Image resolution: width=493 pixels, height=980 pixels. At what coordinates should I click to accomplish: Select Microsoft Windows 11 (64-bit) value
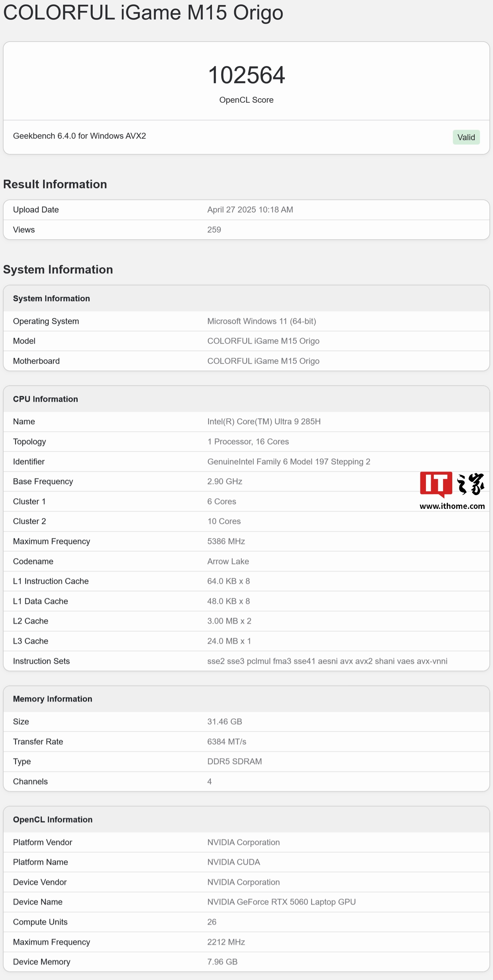(262, 321)
